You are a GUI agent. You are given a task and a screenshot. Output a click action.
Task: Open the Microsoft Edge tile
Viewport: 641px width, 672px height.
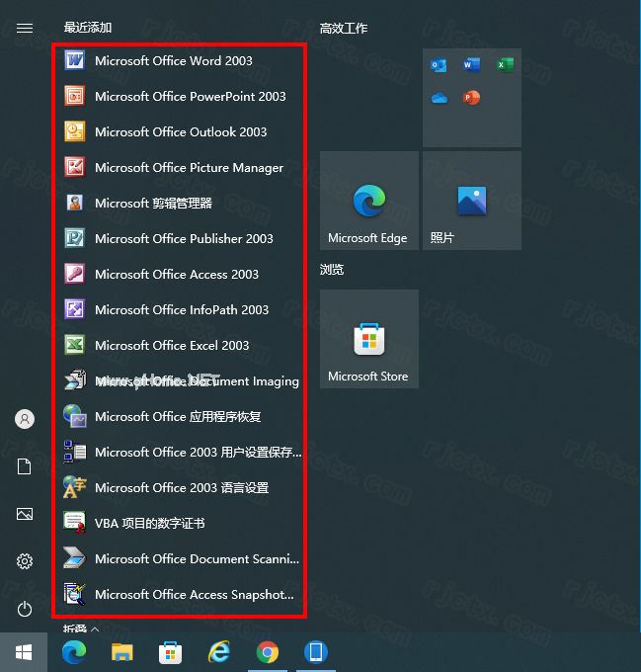(x=369, y=201)
